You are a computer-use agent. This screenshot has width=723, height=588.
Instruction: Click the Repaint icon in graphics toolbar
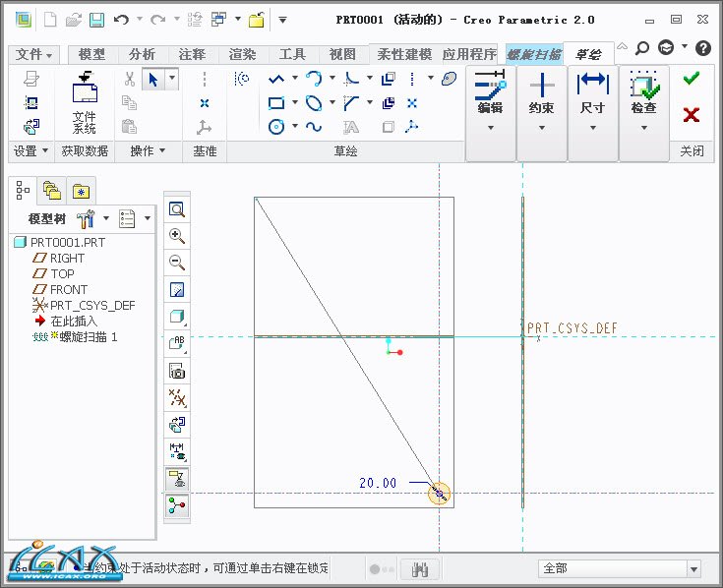pos(177,290)
